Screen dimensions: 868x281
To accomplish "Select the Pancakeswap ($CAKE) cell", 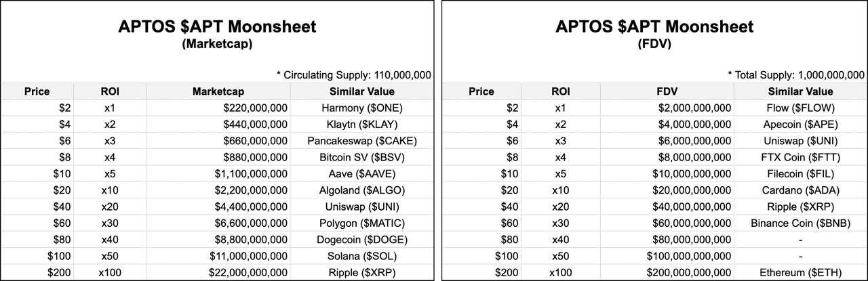I will coord(361,141).
